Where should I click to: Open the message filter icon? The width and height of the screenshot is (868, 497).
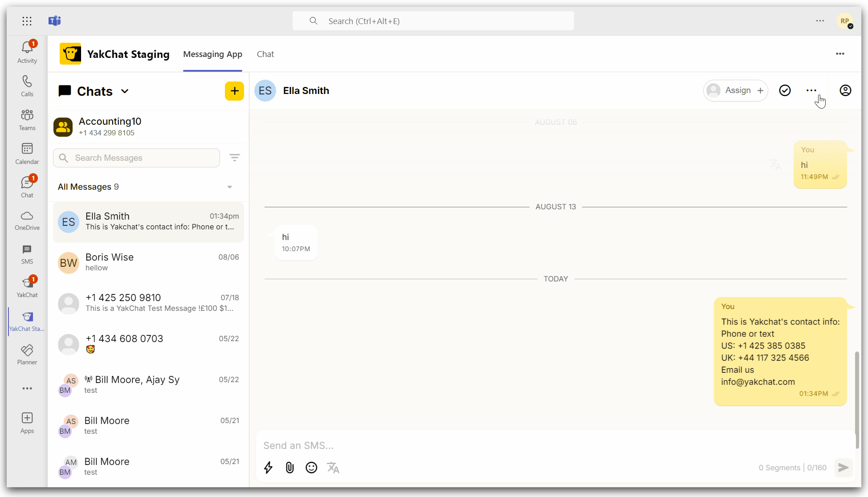point(235,158)
